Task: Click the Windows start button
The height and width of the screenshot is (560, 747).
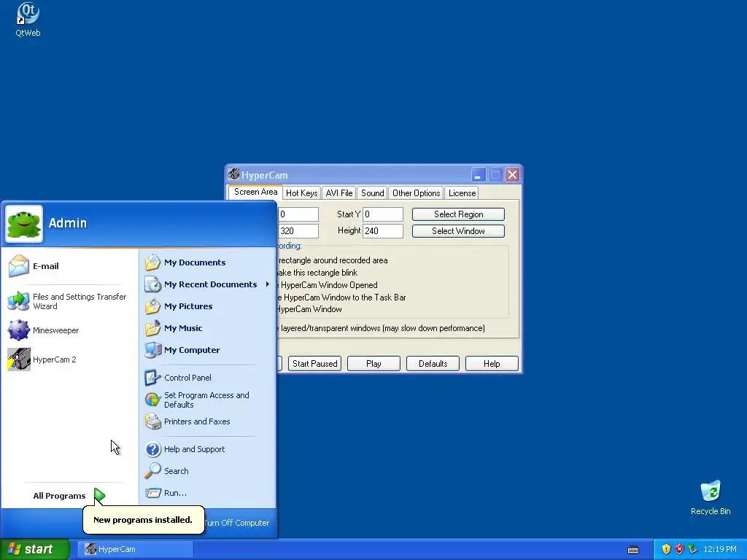Action: click(x=34, y=549)
